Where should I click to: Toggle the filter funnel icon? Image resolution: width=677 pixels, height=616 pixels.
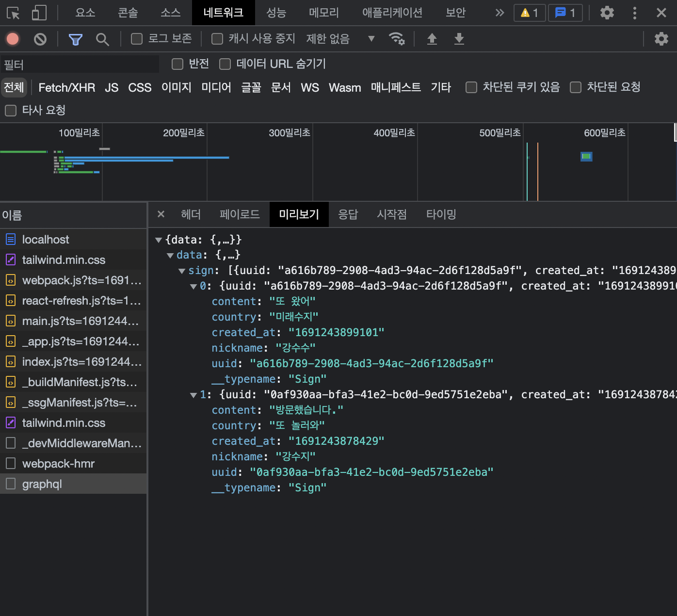[75, 39]
